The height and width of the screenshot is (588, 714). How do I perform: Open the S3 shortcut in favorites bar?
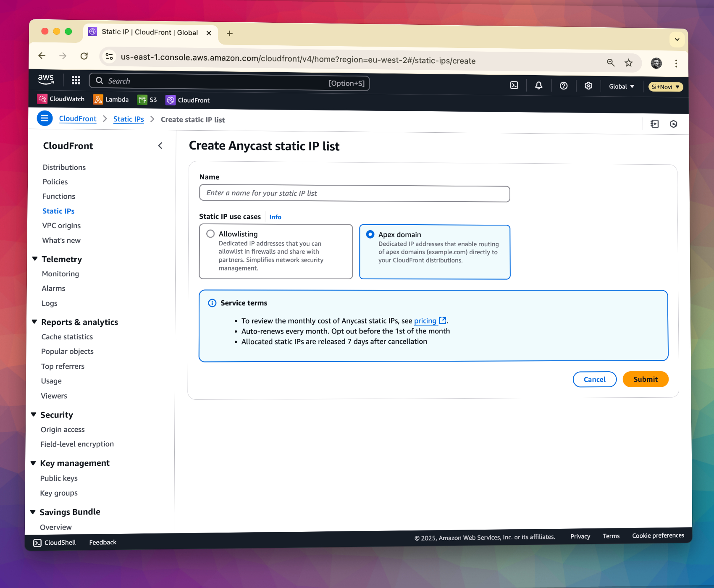click(147, 100)
